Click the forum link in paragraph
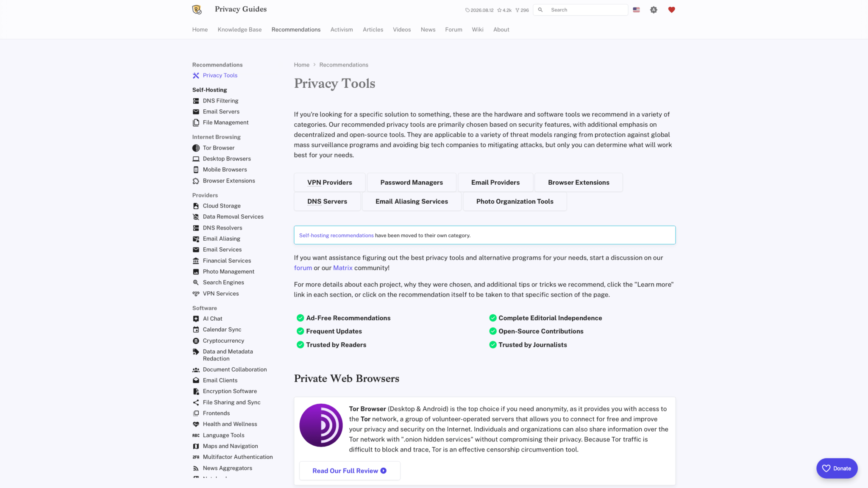 pos(303,268)
